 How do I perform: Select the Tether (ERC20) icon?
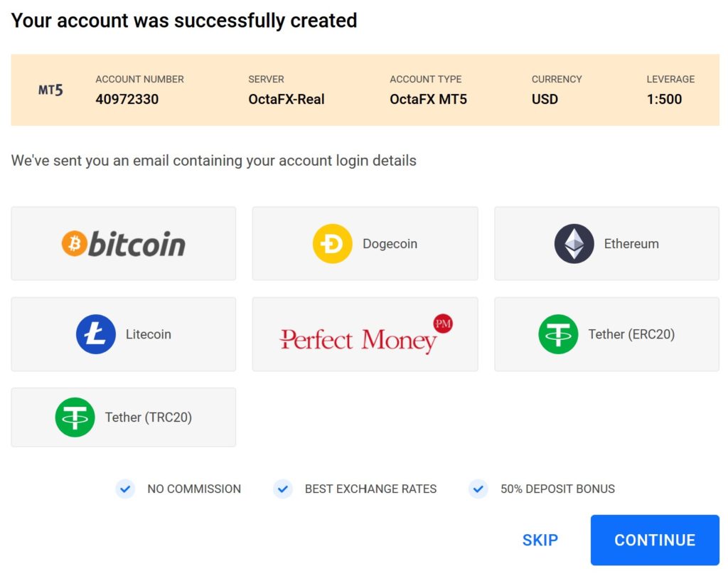559,334
